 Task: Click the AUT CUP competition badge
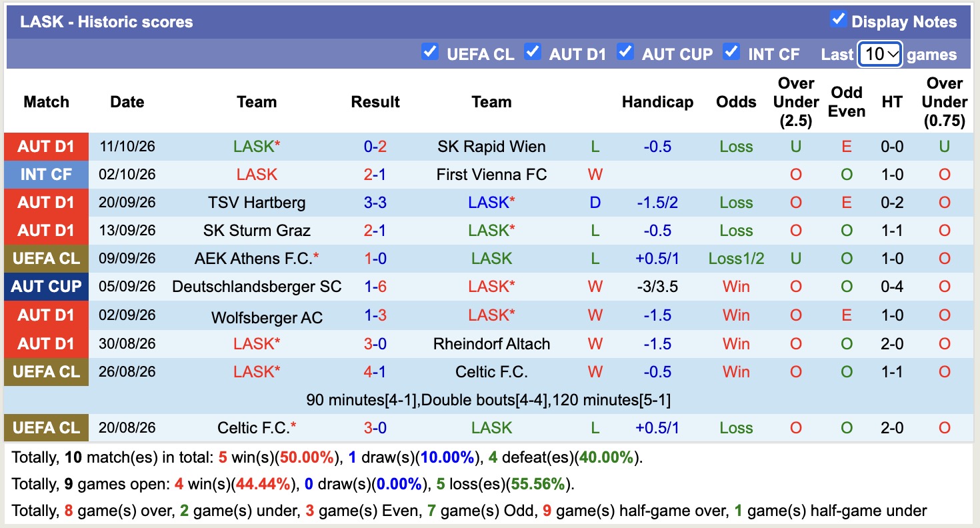pos(46,287)
